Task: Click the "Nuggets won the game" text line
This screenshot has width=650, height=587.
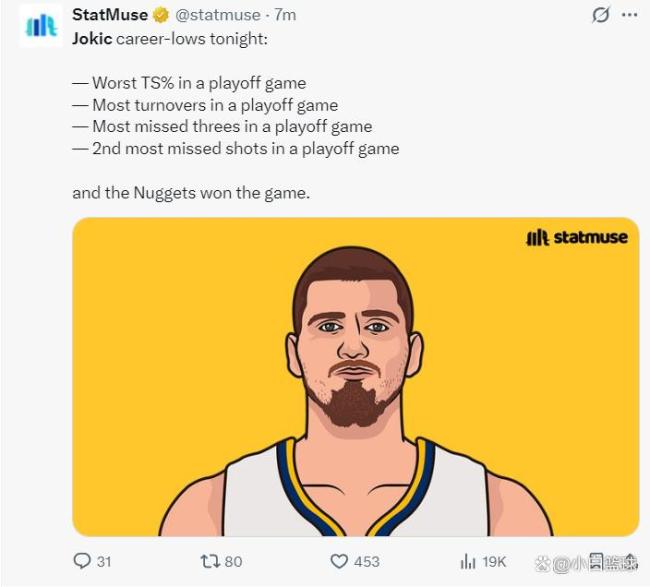Action: pos(191,193)
